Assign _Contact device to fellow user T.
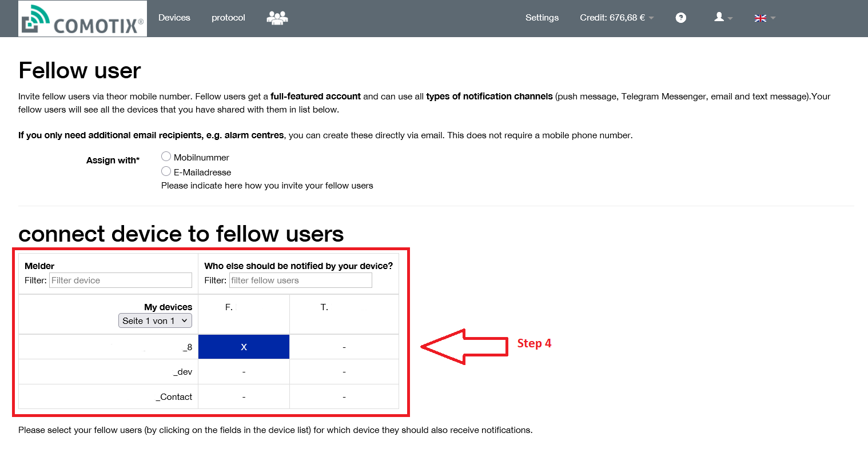868x449 pixels. (x=344, y=397)
